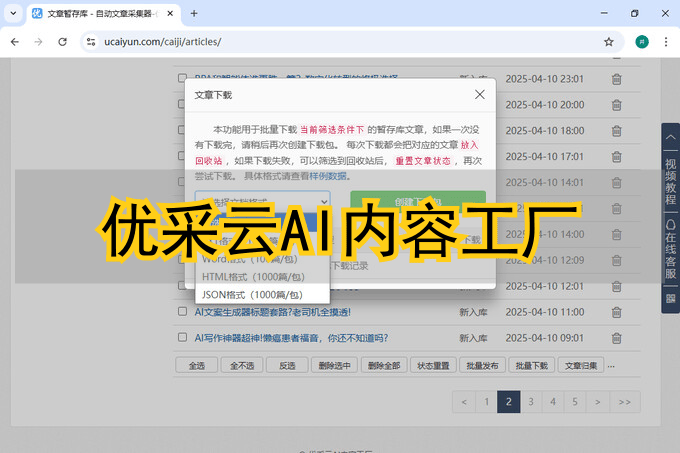Click trash icon for the 20:00 article
Viewport: 680px width, 453px height.
click(x=616, y=105)
